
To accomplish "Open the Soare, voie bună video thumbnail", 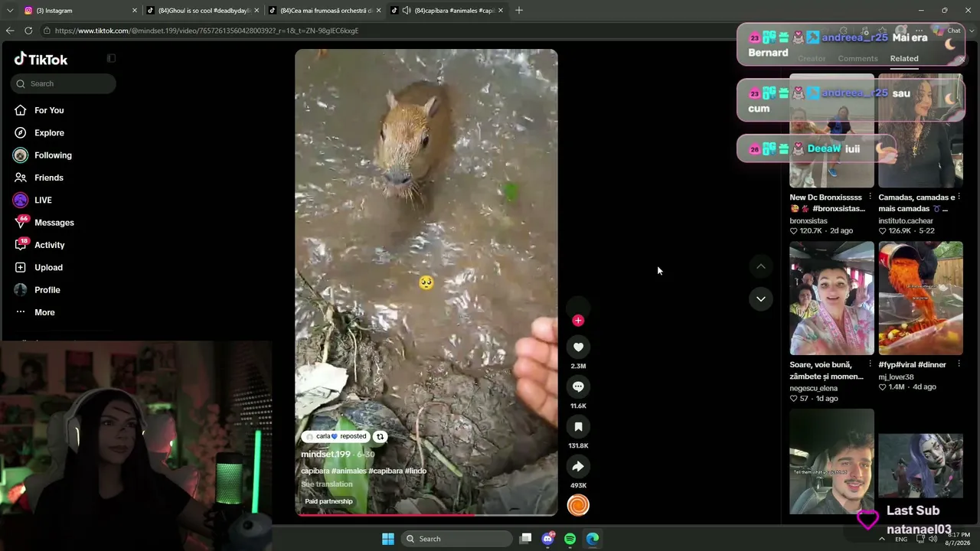I will 831,298.
